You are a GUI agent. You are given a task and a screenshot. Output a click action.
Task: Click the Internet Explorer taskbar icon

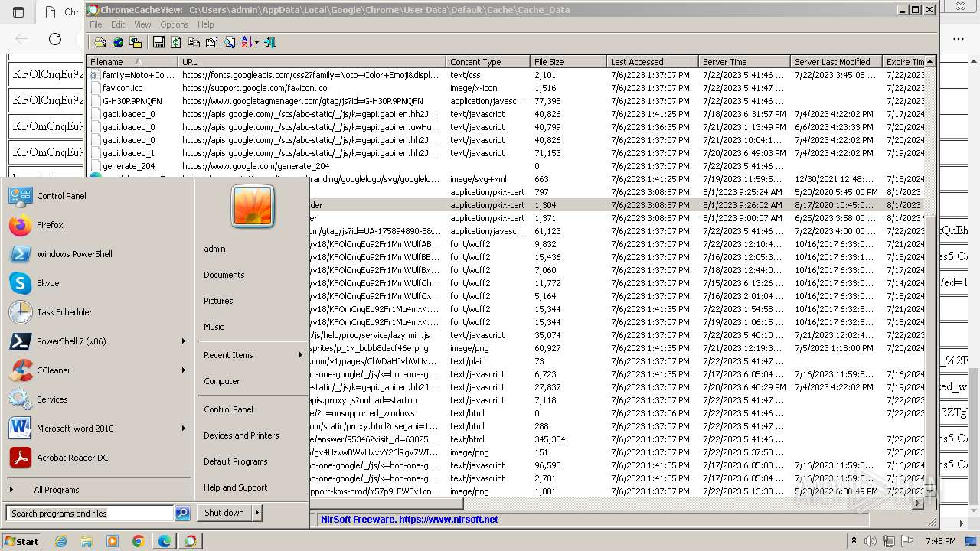(61, 541)
